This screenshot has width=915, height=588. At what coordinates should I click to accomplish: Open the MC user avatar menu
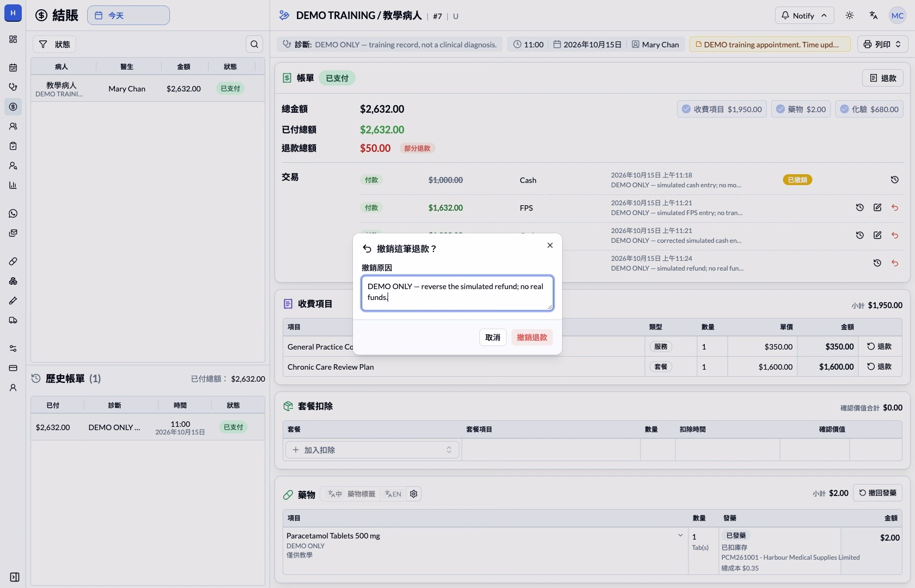click(898, 15)
